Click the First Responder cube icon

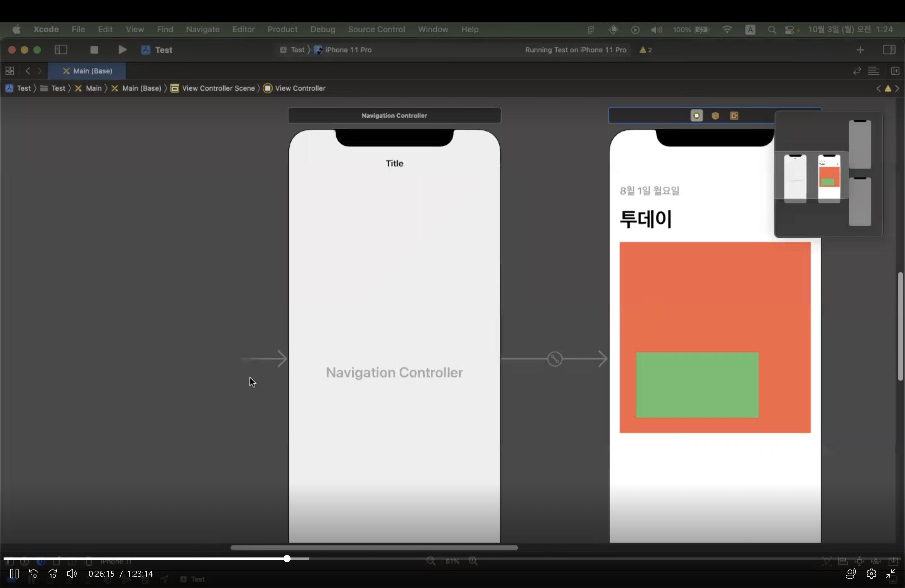[715, 116]
